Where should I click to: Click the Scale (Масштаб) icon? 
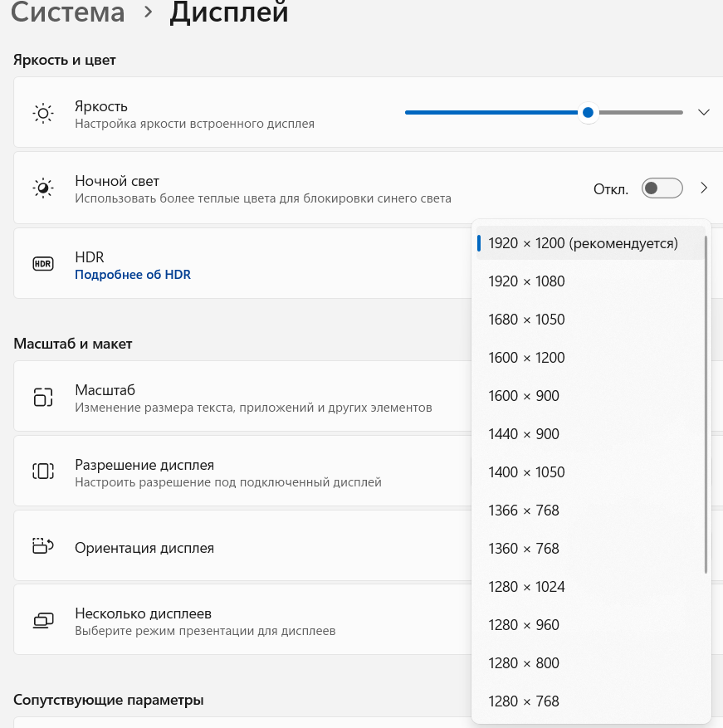point(43,397)
